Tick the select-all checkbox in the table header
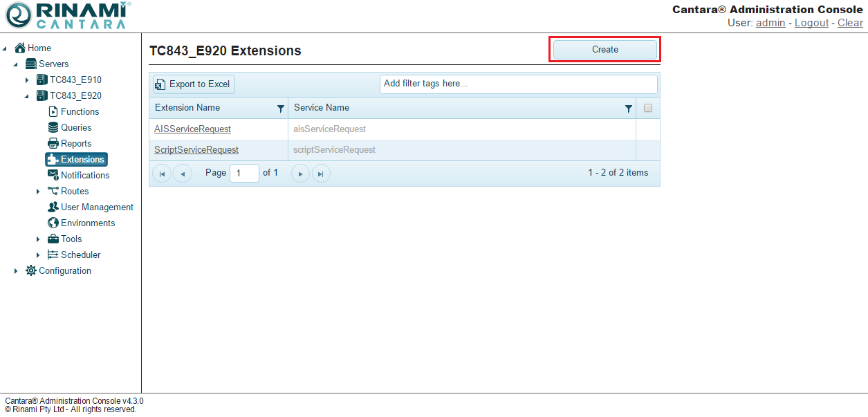Image resolution: width=868 pixels, height=417 pixels. (648, 108)
